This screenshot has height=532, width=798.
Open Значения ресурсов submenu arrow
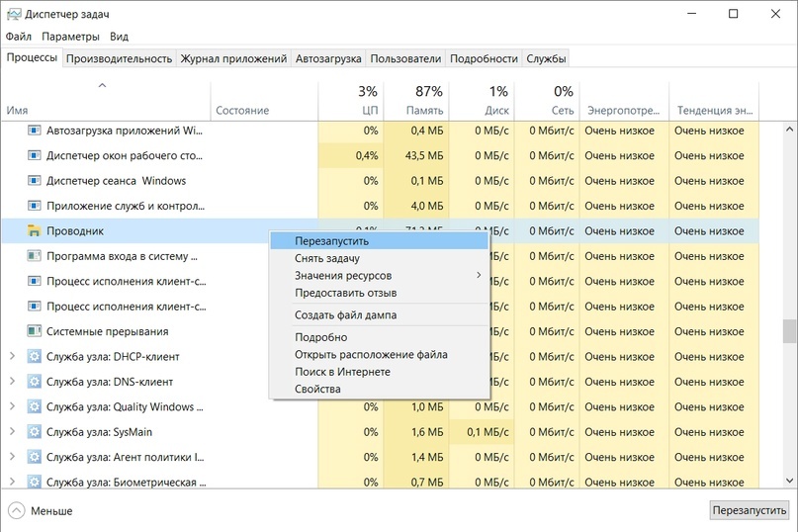pos(479,276)
